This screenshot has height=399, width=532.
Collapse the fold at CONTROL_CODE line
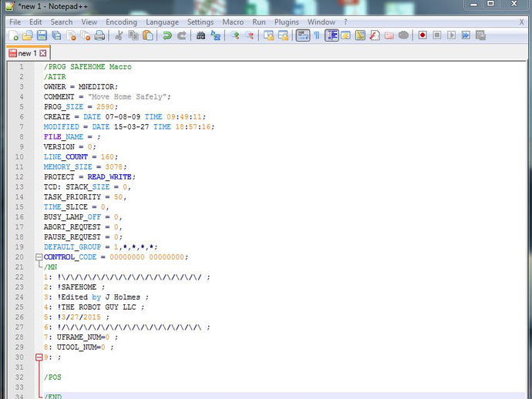pos(39,257)
